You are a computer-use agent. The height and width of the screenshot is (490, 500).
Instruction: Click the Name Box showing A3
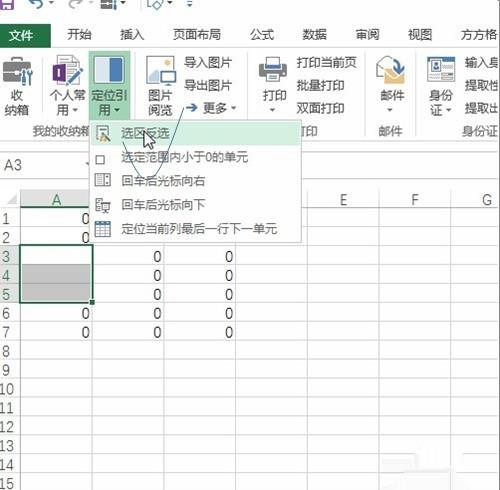click(x=43, y=165)
